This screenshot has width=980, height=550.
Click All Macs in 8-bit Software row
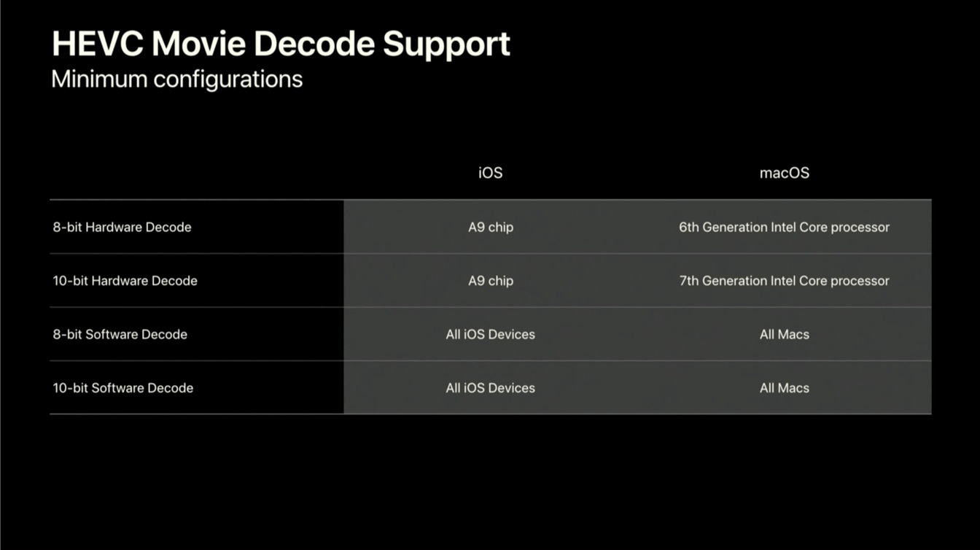[785, 334]
